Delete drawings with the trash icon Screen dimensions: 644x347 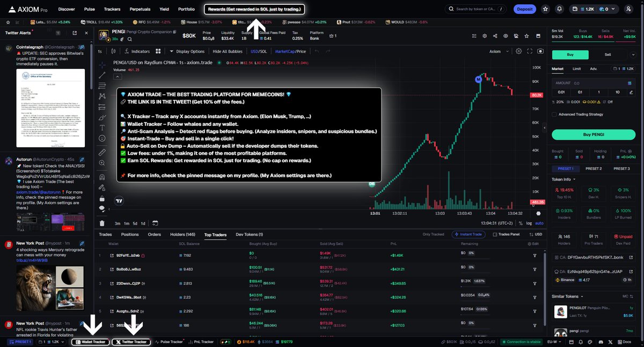(102, 223)
